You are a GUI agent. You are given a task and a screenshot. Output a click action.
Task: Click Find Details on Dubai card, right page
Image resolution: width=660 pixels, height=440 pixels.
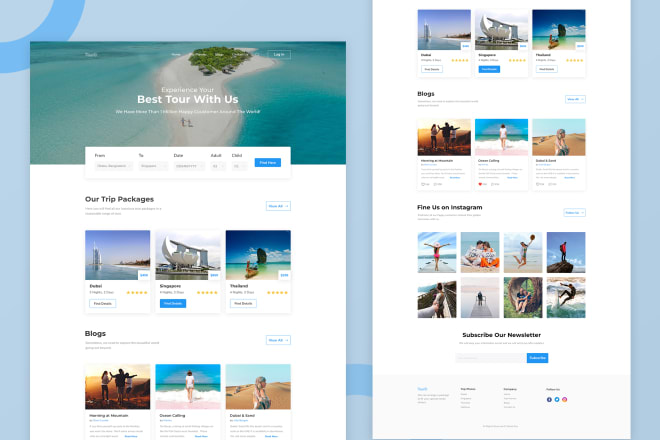point(432,69)
